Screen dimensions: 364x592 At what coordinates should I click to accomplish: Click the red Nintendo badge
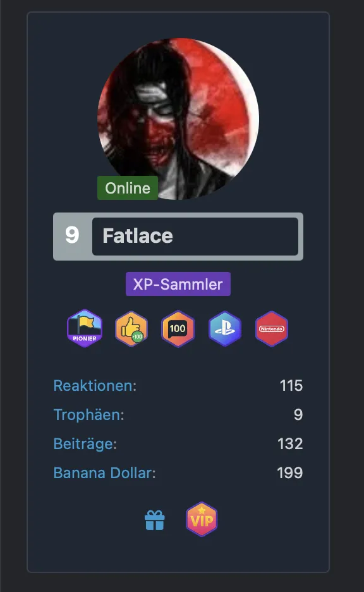272,328
